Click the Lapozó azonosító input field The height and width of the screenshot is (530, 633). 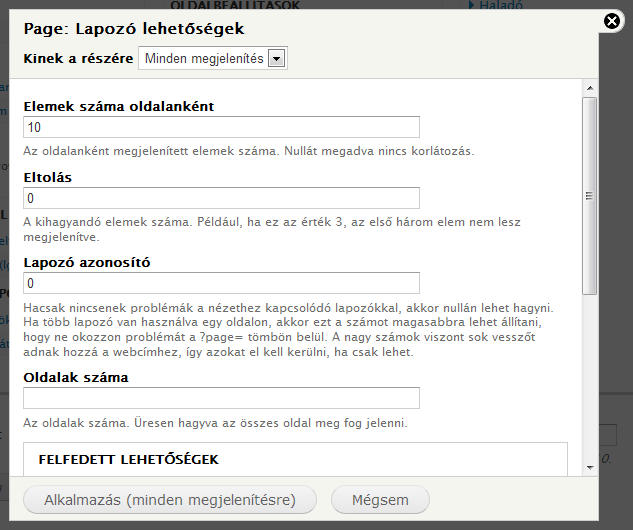(221, 283)
